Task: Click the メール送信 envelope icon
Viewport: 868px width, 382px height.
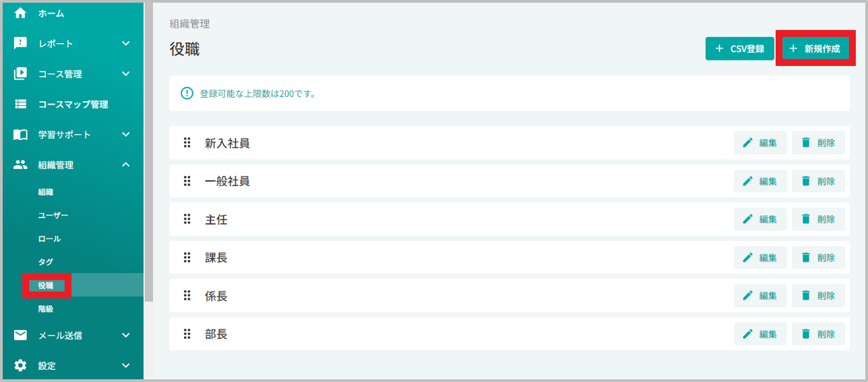Action: click(21, 335)
